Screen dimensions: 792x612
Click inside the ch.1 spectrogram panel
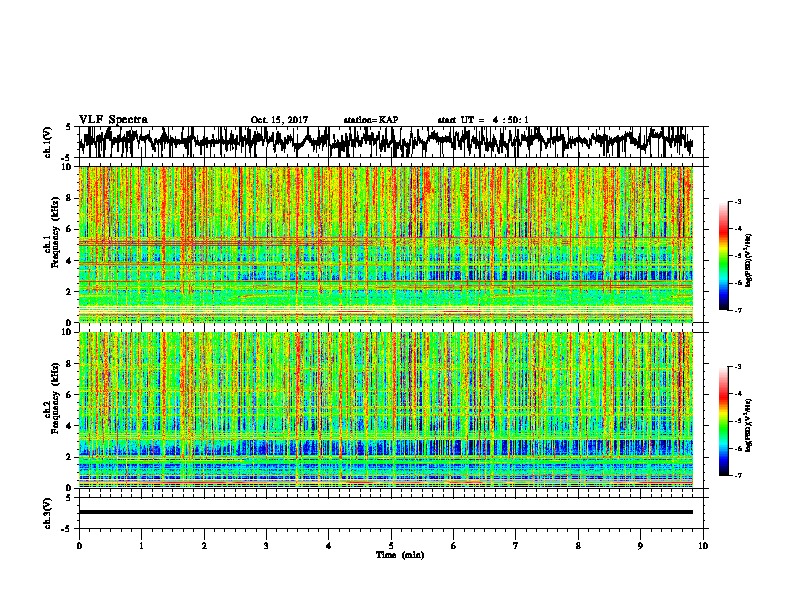coord(386,244)
